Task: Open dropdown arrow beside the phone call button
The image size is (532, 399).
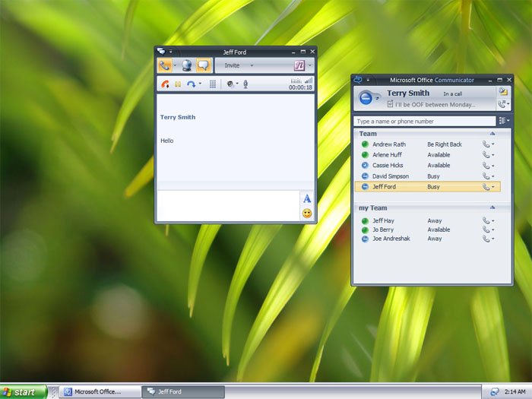Action: pos(175,65)
